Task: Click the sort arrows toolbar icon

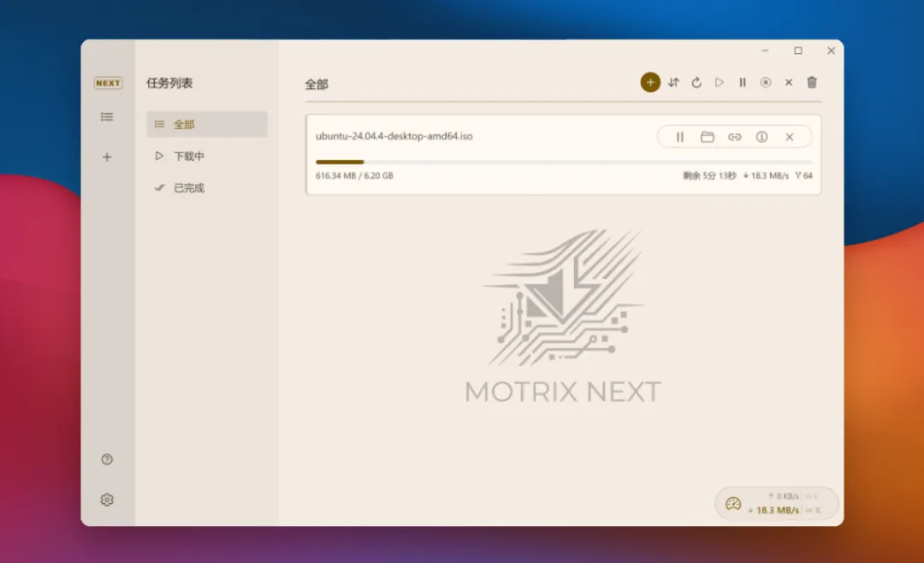Action: (x=673, y=82)
